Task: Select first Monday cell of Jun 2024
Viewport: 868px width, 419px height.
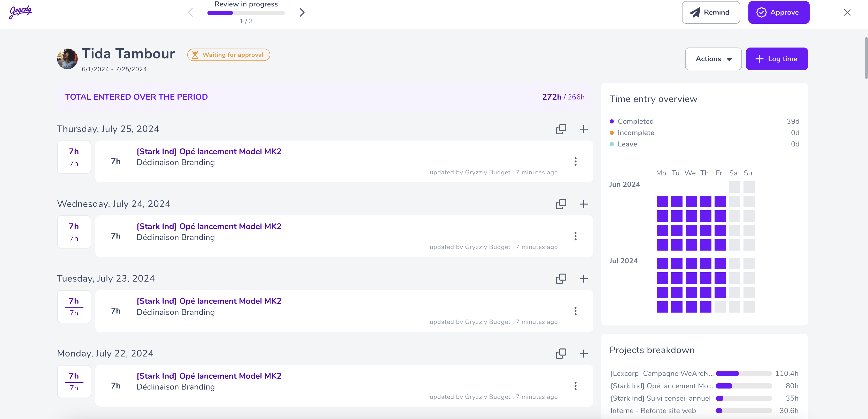Action: point(662,201)
